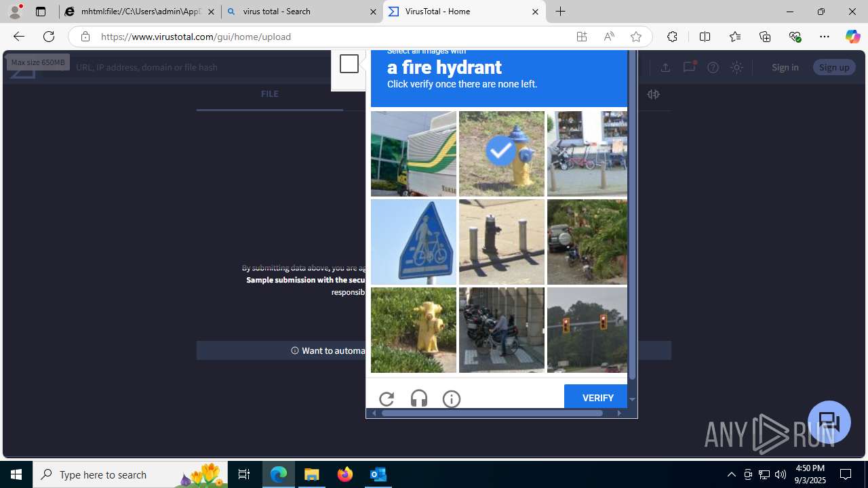Open Outlook from taskbar

tap(378, 474)
